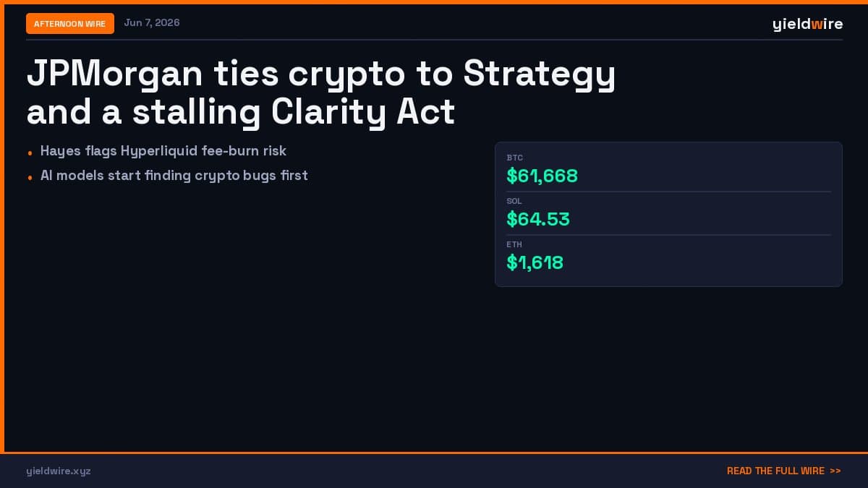The height and width of the screenshot is (488, 868).
Task: Open the Hayes flags Hyperliquid fee-burn bullet
Action: (x=163, y=151)
